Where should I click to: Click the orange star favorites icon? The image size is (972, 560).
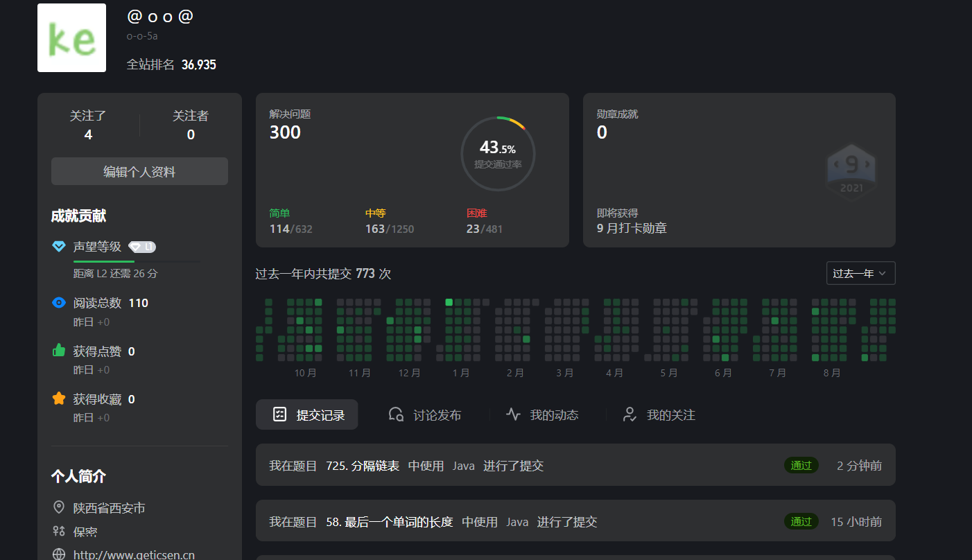[x=59, y=399]
